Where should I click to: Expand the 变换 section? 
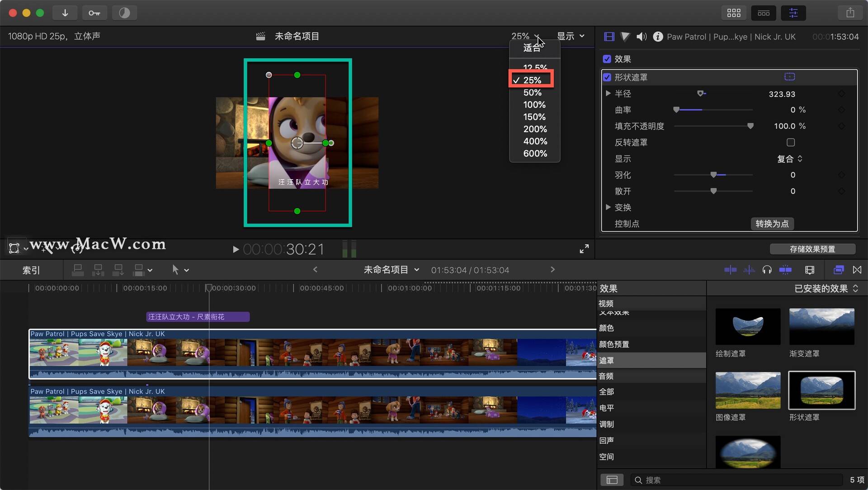pyautogui.click(x=608, y=207)
